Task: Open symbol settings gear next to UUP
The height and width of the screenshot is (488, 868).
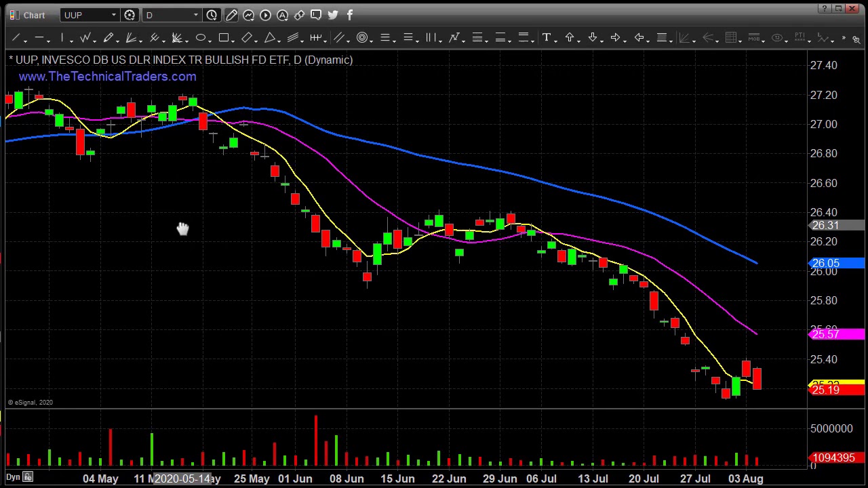Action: click(x=130, y=15)
